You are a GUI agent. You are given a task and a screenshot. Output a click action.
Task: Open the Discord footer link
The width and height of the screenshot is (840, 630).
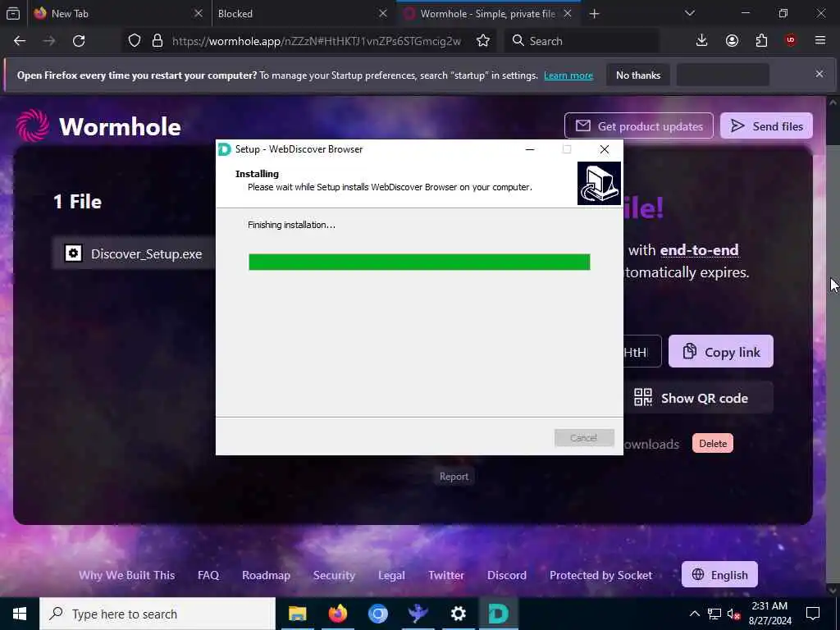[506, 575]
